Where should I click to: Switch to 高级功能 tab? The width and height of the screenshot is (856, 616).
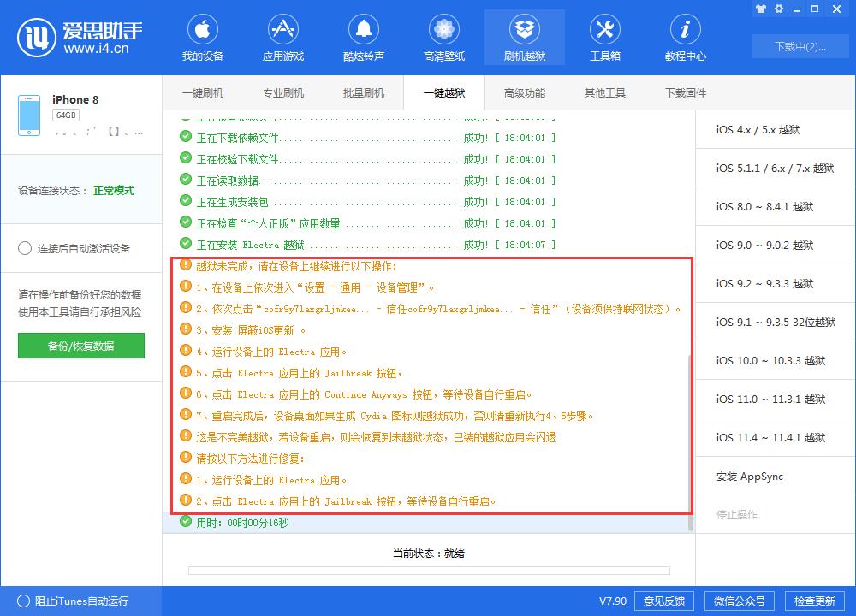[x=525, y=92]
